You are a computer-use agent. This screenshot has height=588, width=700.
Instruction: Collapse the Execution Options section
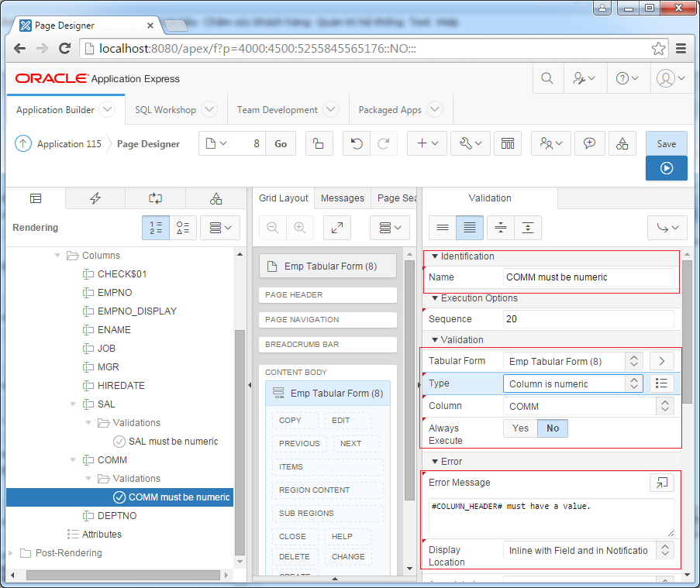pos(434,298)
